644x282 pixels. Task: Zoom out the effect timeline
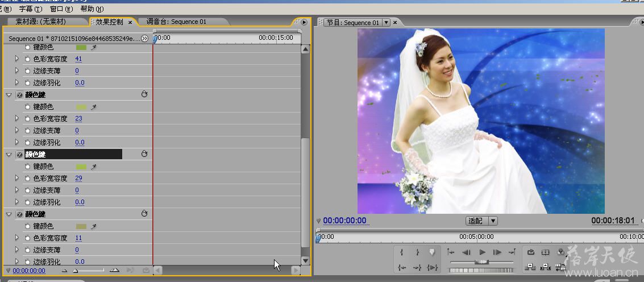[x=64, y=271]
